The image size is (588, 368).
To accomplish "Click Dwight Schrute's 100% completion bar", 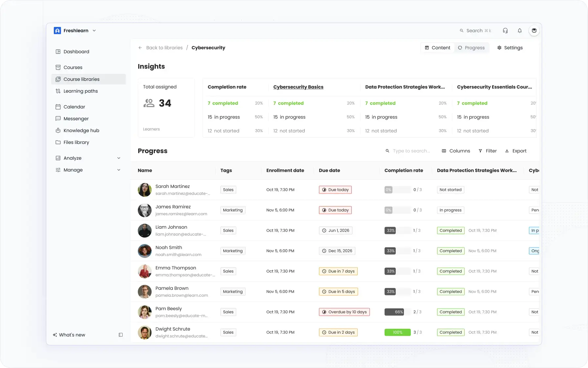I will [397, 332].
